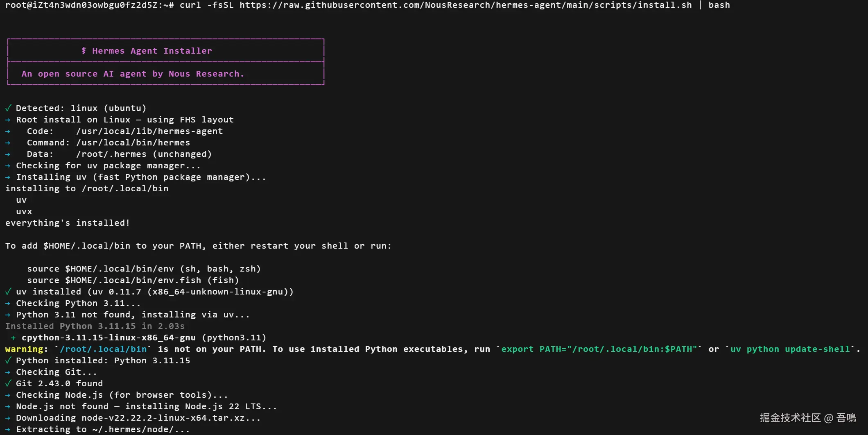Click the Code path '/usr/local/lib/hermes-agent'
Viewport: 868px width, 435px height.
coord(149,131)
